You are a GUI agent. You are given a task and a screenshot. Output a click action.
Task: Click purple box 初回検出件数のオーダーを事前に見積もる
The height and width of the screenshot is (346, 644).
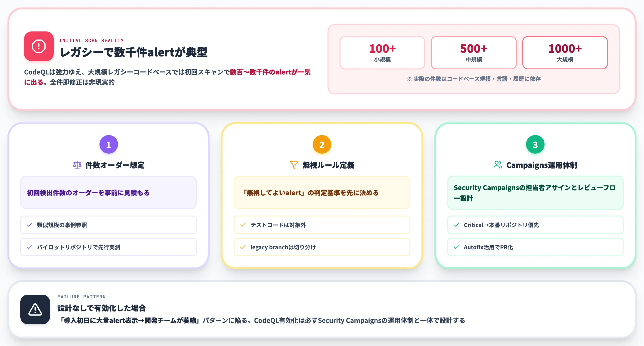pyautogui.click(x=108, y=192)
